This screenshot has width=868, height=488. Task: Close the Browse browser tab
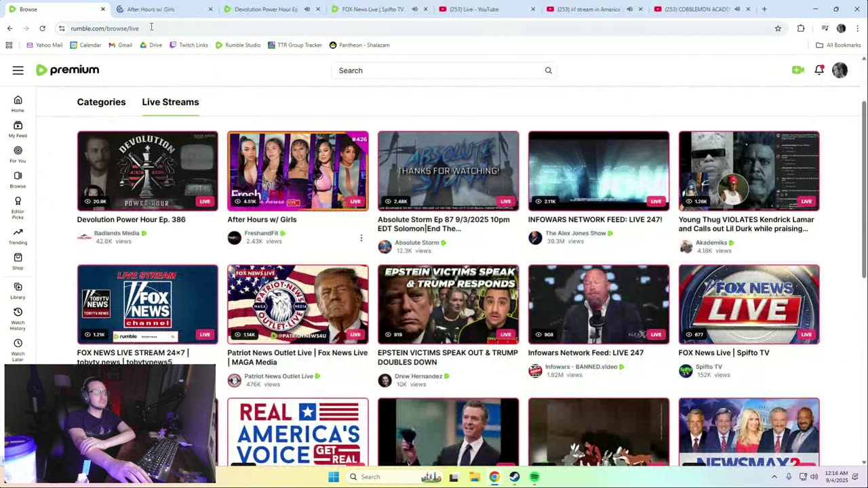click(102, 9)
